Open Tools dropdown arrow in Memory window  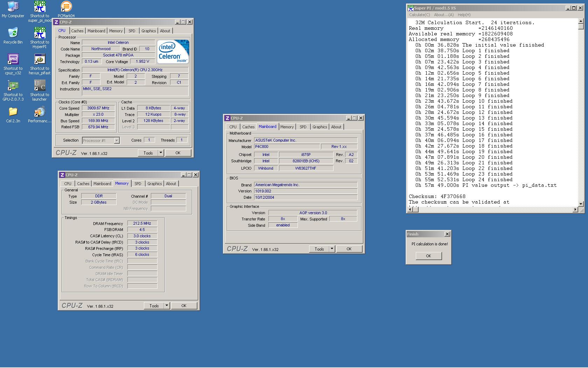click(167, 306)
